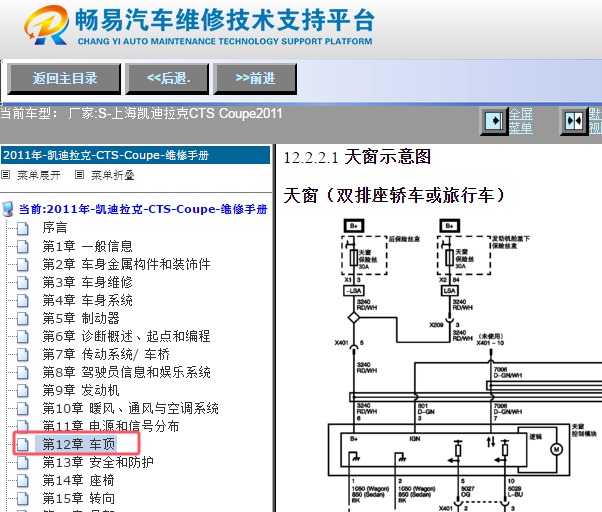Open the 序言 tree entry
Image resolution: width=602 pixels, height=512 pixels.
click(x=55, y=228)
